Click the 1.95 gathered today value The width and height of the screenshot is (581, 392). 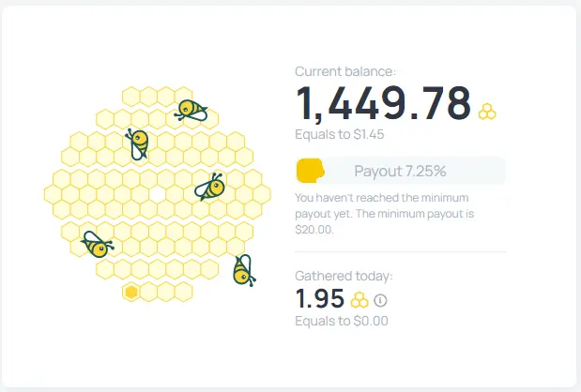(x=320, y=299)
